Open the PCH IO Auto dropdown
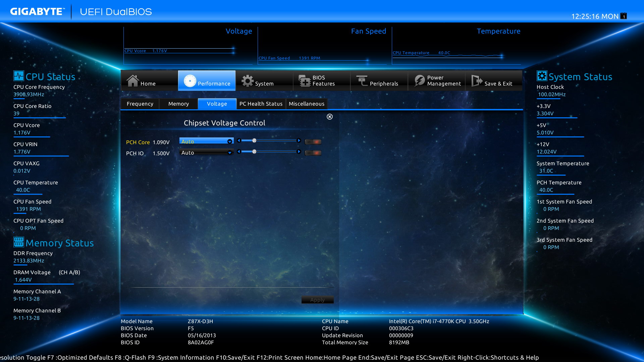 tap(206, 153)
